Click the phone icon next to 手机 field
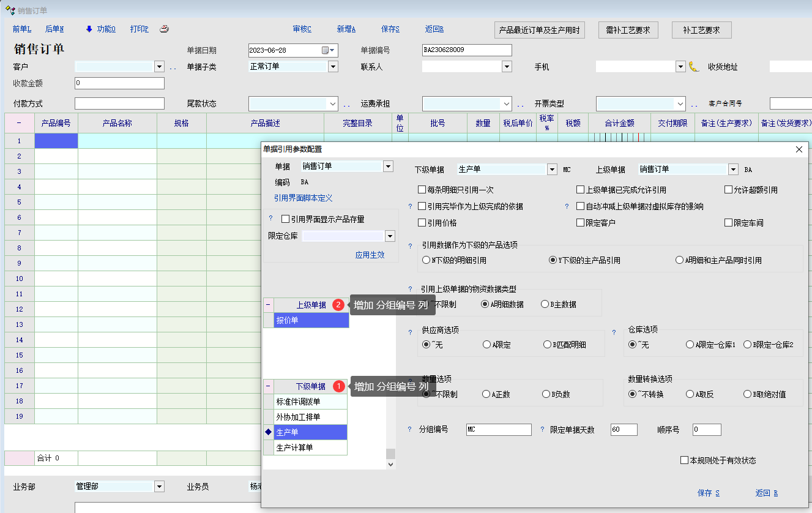The height and width of the screenshot is (513, 812). pos(693,67)
